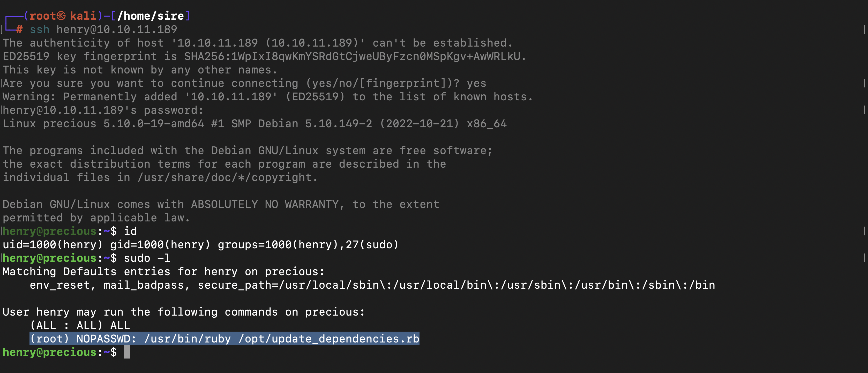Click the Linux precious kernel version line
The image size is (868, 373).
(x=255, y=124)
